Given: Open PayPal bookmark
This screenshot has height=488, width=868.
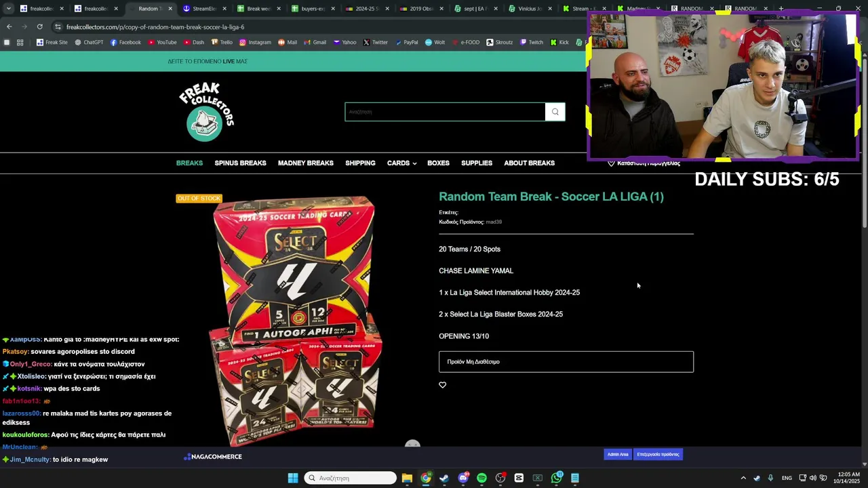Looking at the screenshot, I should point(406,42).
